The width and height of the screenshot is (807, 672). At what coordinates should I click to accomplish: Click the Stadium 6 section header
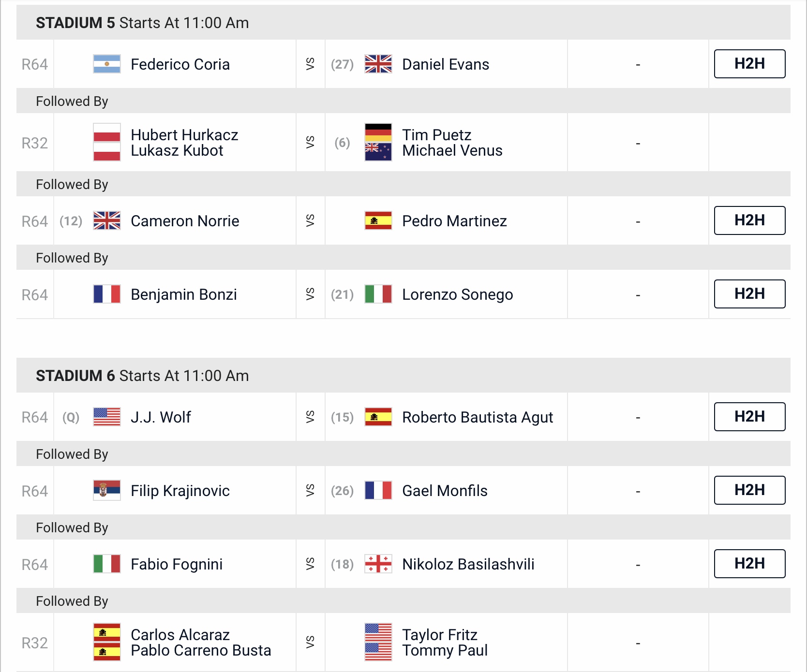click(403, 375)
